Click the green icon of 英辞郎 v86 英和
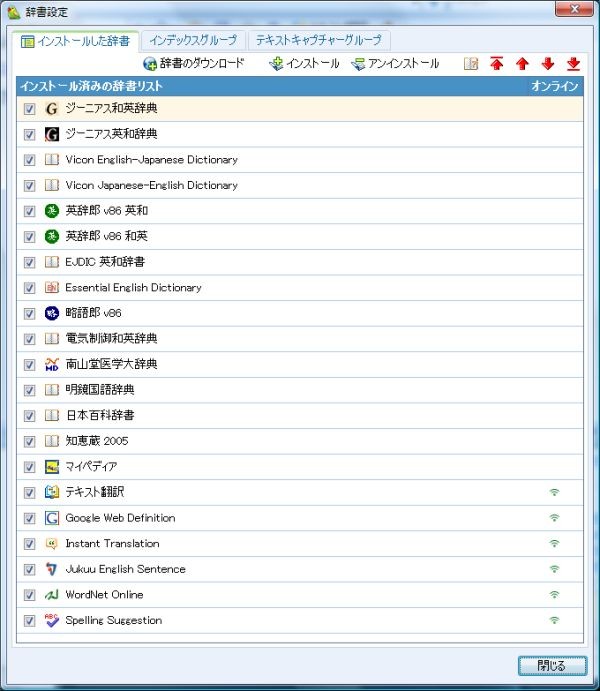 (x=52, y=211)
